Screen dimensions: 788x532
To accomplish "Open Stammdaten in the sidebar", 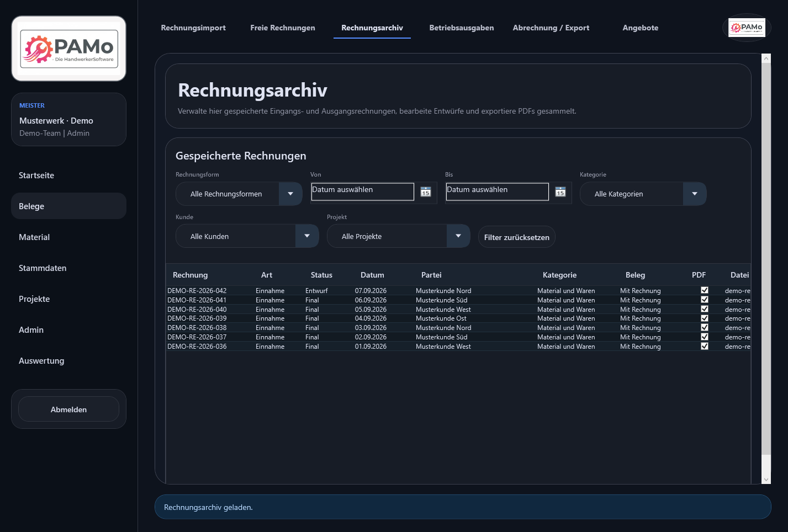I will 69,268.
